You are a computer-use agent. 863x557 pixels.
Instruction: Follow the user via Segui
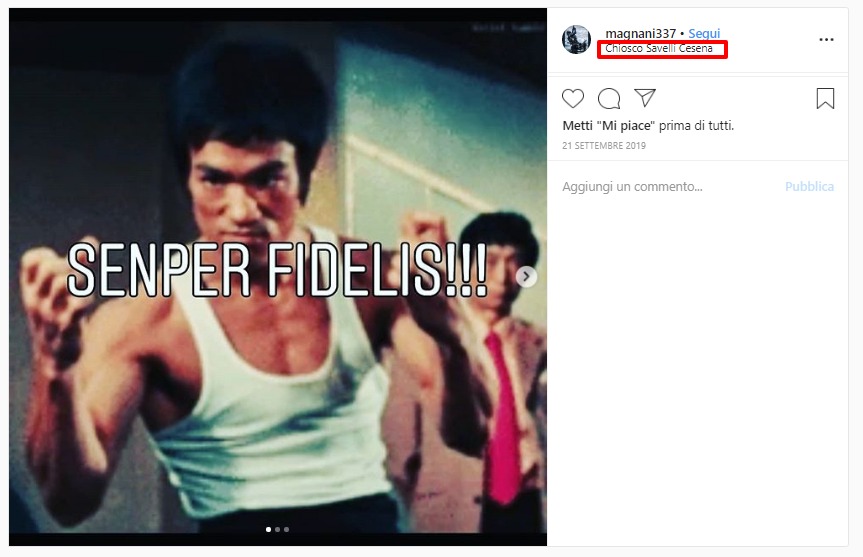[x=704, y=34]
